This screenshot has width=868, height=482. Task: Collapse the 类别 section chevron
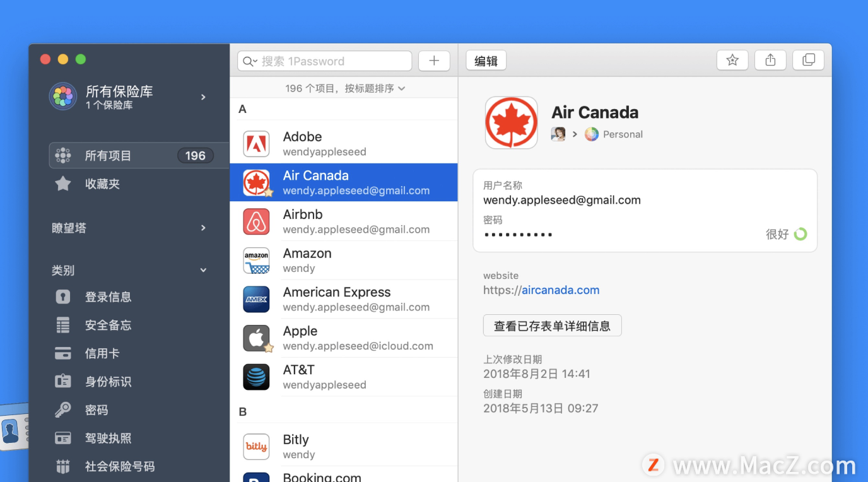tap(203, 270)
